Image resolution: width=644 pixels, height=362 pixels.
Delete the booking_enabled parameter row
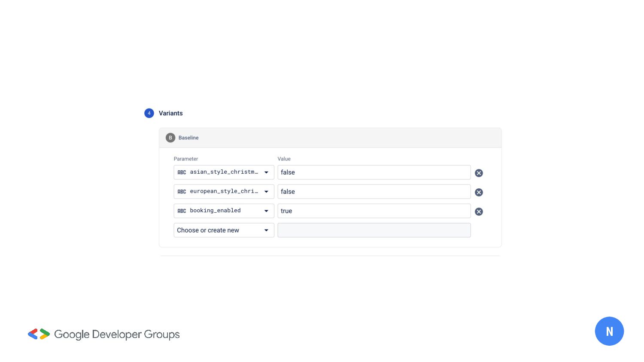tap(479, 211)
